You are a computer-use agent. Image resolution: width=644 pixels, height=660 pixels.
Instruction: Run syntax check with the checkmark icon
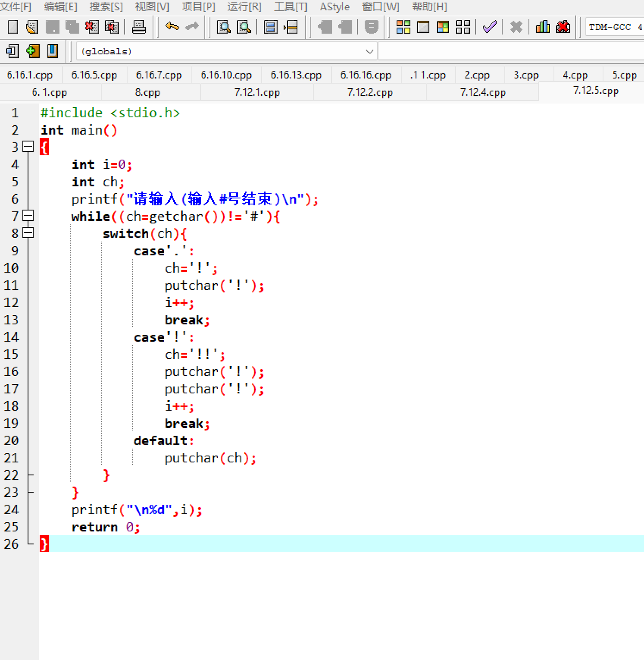pyautogui.click(x=490, y=27)
